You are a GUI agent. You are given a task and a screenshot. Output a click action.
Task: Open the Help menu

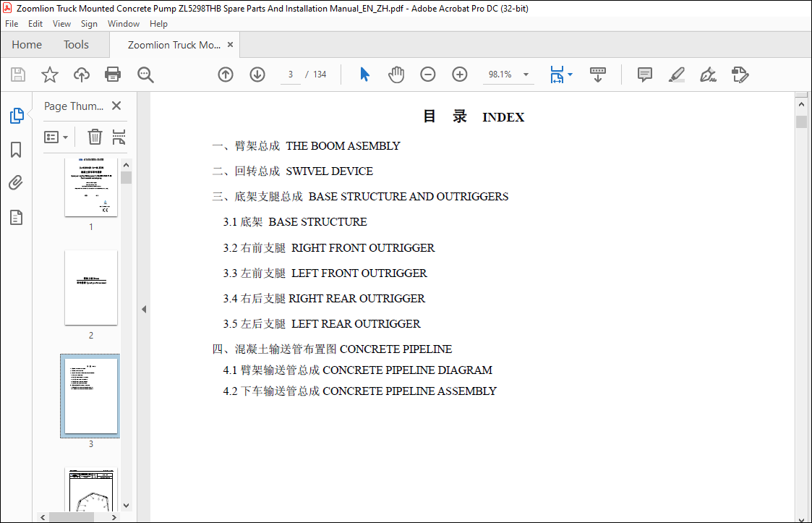(x=158, y=24)
